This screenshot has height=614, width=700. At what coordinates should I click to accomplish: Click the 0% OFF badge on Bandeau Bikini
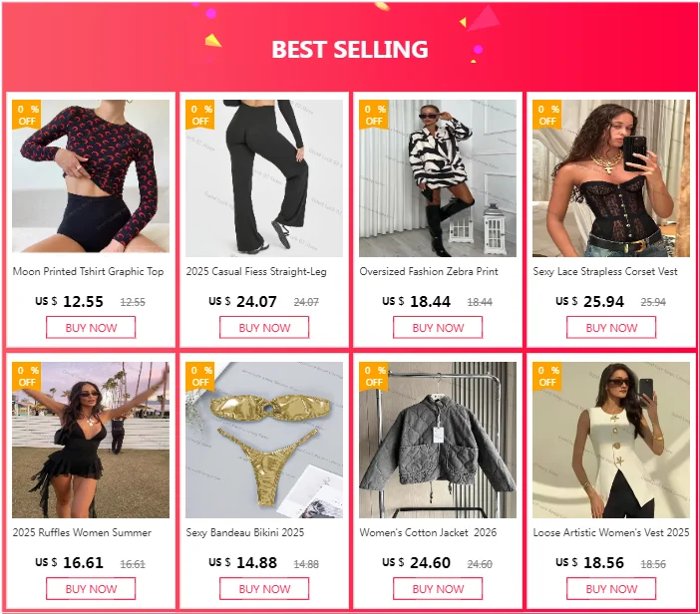click(200, 376)
